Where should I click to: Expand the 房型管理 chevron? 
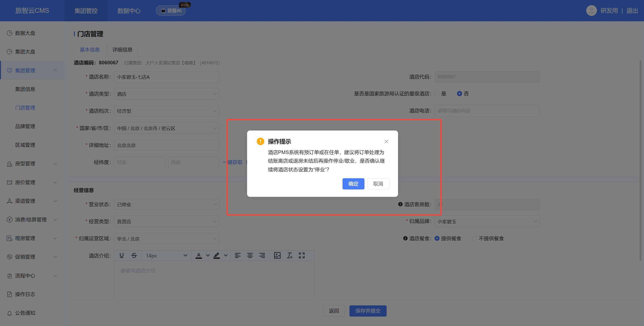pos(55,164)
